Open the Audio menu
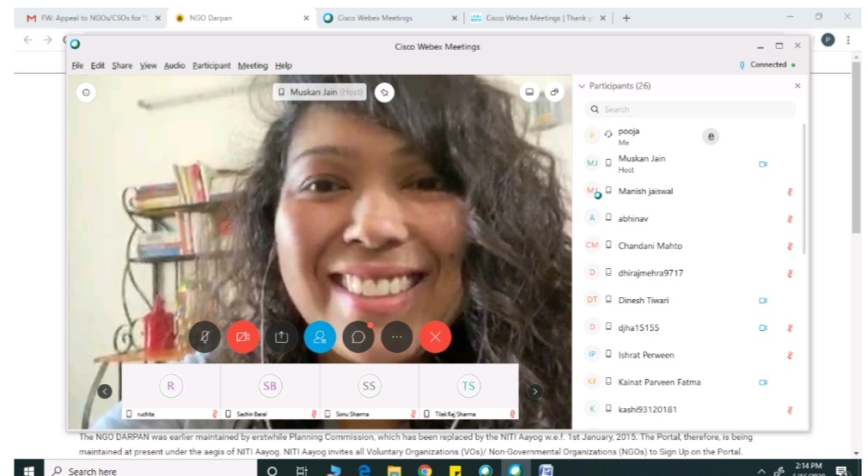Image resolution: width=868 pixels, height=476 pixels. point(174,65)
